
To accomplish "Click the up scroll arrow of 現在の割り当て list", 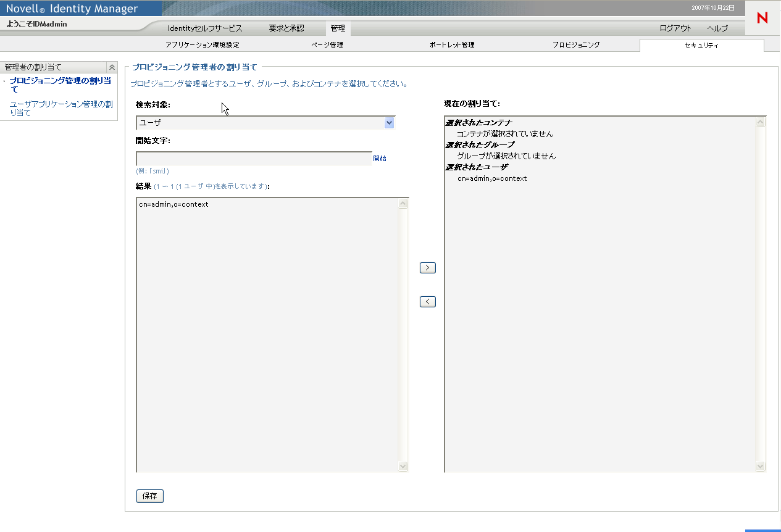I will 760,122.
